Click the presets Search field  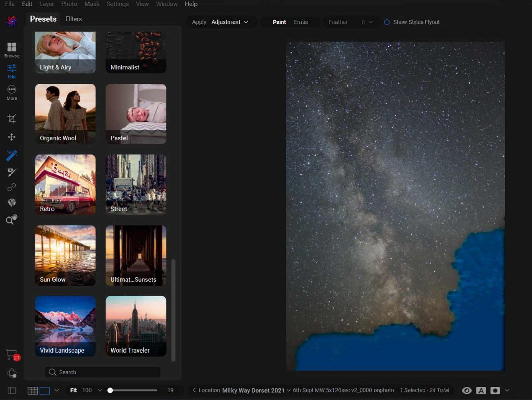(103, 372)
